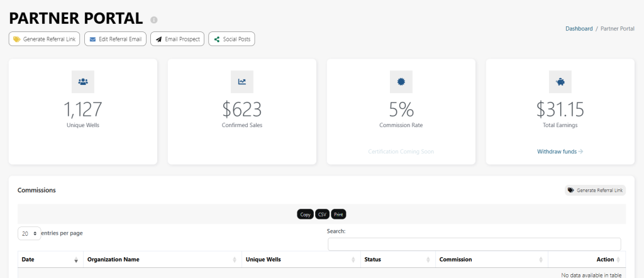Image resolution: width=644 pixels, height=278 pixels.
Task: Open the Social Posts button
Action: 231,39
